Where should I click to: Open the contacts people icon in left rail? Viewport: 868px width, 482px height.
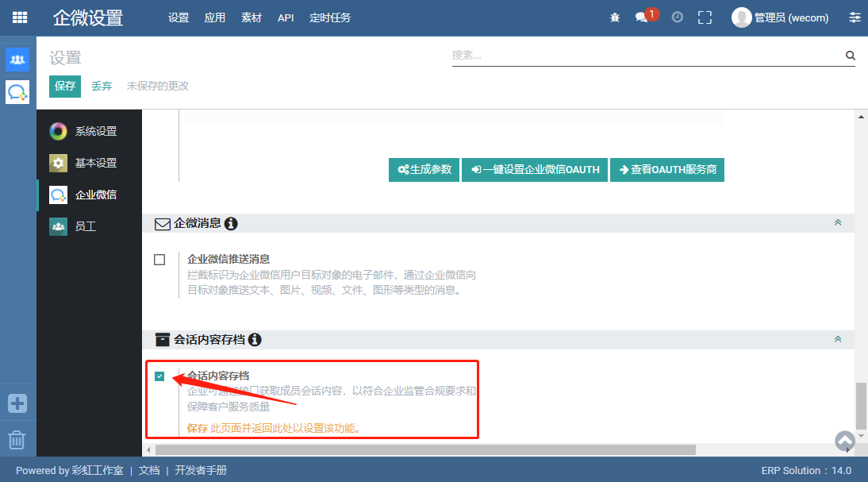(x=17, y=60)
